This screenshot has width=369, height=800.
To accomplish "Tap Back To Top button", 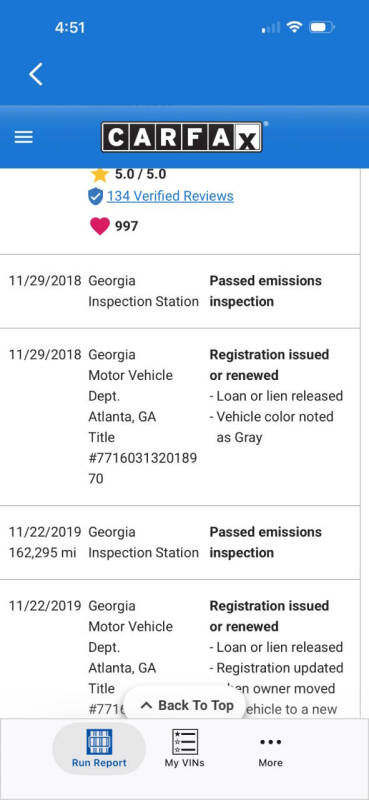I will (186, 705).
